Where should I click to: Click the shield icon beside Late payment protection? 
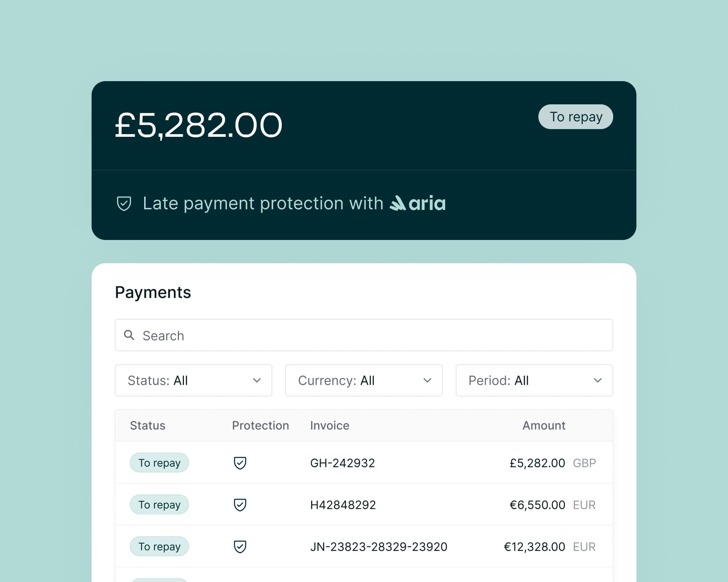click(124, 203)
